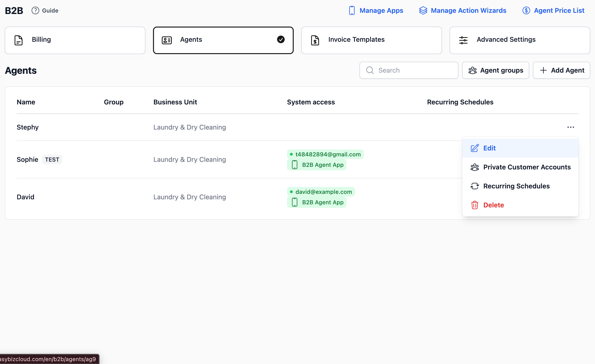The image size is (595, 364).
Task: Click the pencil icon next to Edit
Action: click(475, 148)
